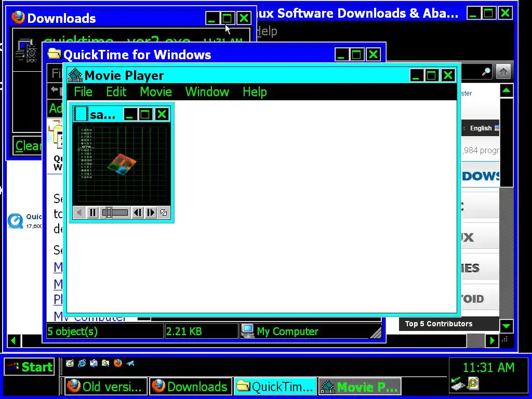
Task: Click the yellow document key tray icon
Action: [473, 384]
